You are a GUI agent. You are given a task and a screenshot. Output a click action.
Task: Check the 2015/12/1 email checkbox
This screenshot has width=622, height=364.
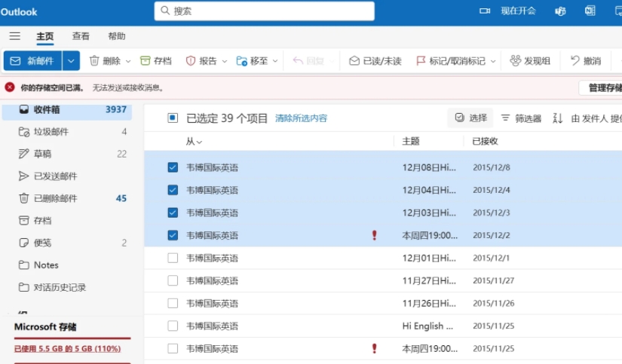coord(173,258)
